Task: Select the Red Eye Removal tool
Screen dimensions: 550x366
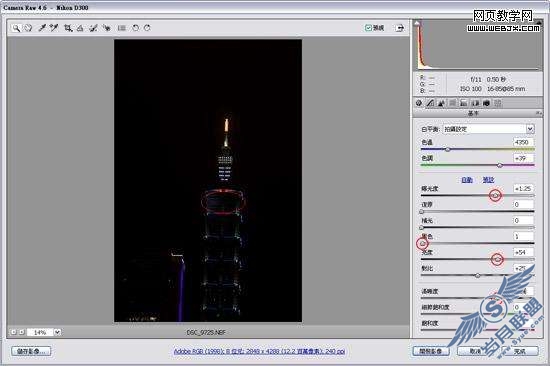Action: (106, 28)
